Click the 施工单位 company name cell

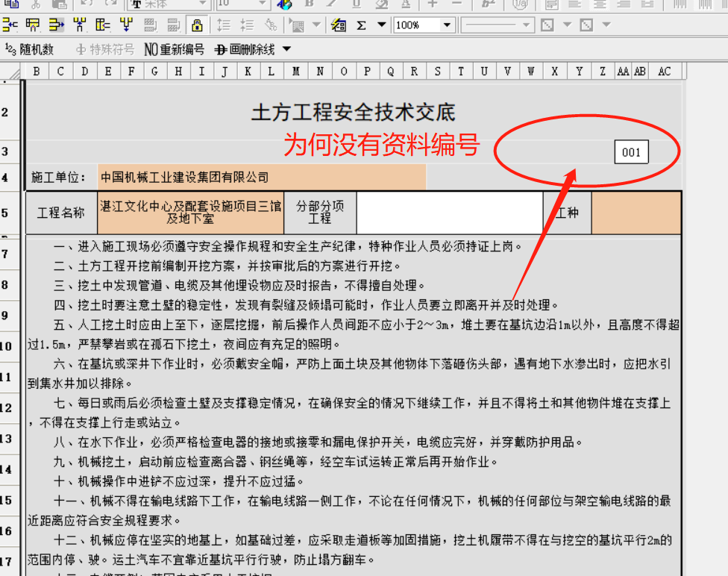[x=261, y=177]
